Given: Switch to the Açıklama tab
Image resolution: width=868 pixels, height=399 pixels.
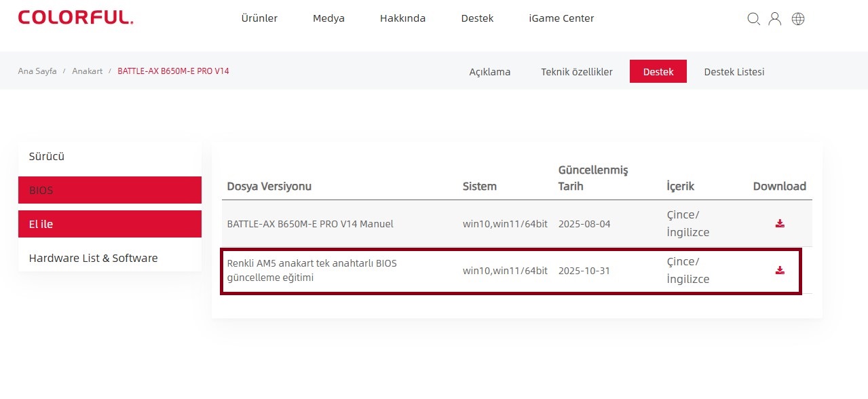Looking at the screenshot, I should (490, 71).
